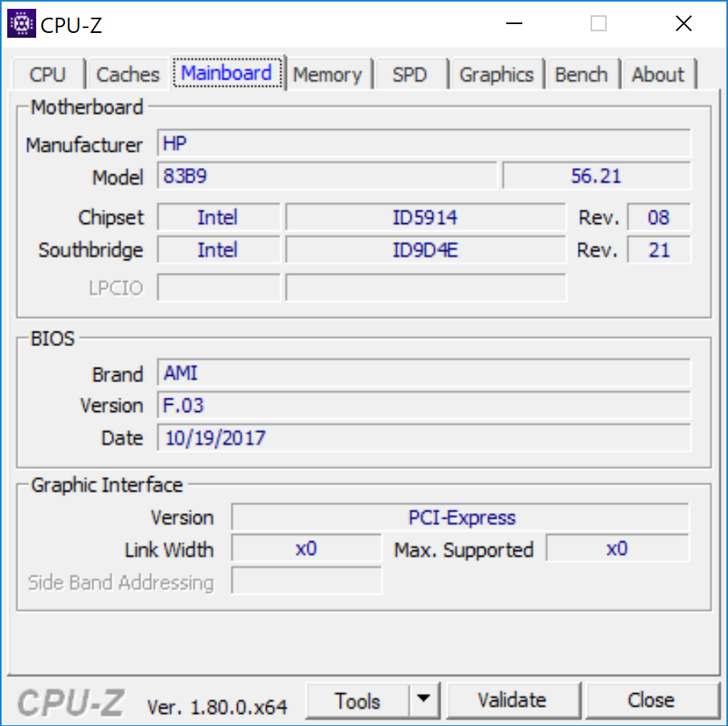Go to the Memory tab
Viewport: 728px width, 726px height.
[x=327, y=75]
